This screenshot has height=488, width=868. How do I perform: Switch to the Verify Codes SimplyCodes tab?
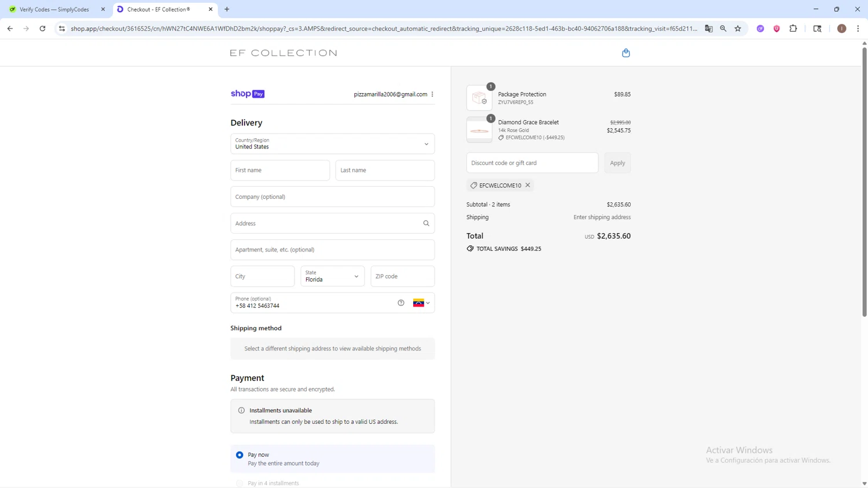54,9
